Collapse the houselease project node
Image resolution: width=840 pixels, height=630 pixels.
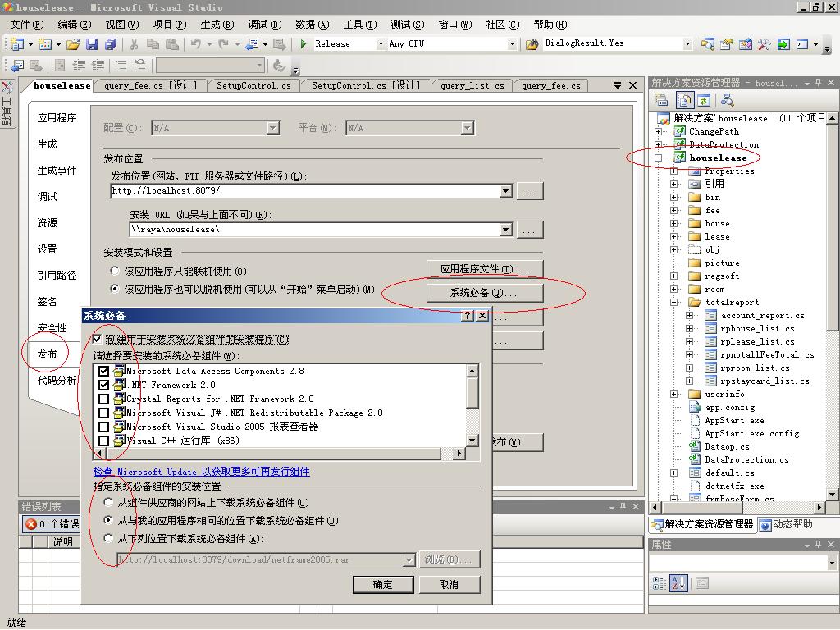(659, 157)
